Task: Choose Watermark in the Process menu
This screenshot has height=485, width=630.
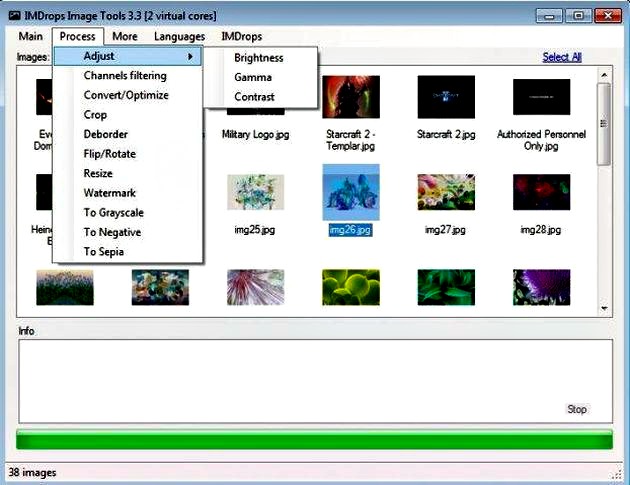Action: tap(109, 193)
